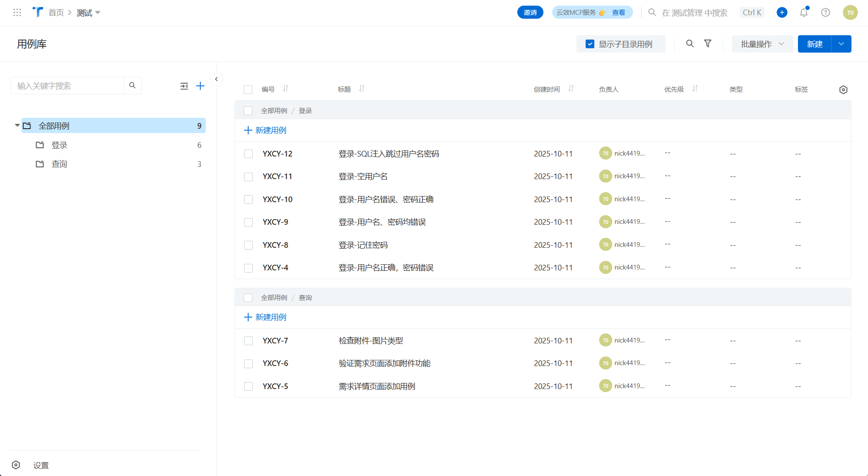
Task: Click 新建用例 link under the 登录 group
Action: [x=265, y=130]
